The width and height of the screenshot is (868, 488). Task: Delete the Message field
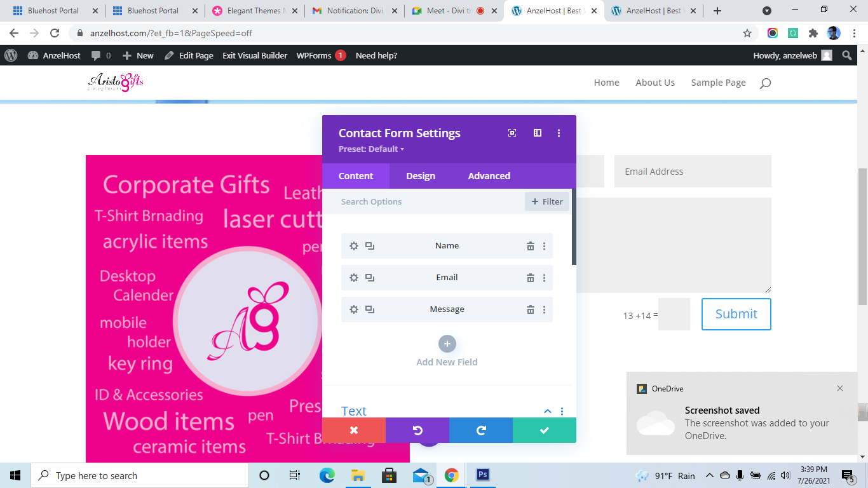[x=530, y=309]
